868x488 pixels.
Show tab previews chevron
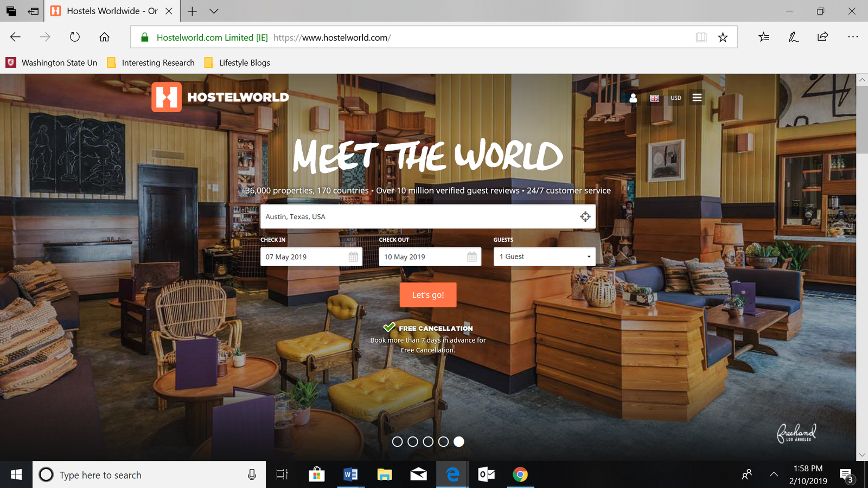click(214, 11)
